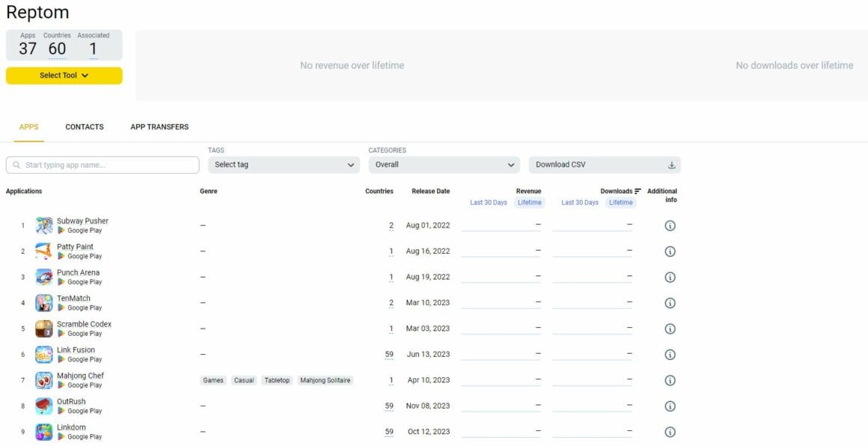
Task: Expand the Select Tool dropdown
Action: 64,76
